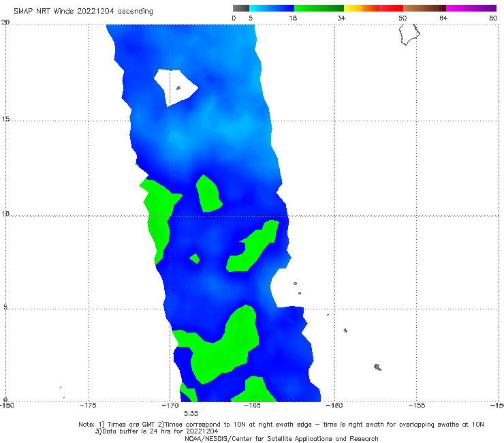Click the latitude label '10' on the left axis
This screenshot has height=443, width=504.
point(5,214)
